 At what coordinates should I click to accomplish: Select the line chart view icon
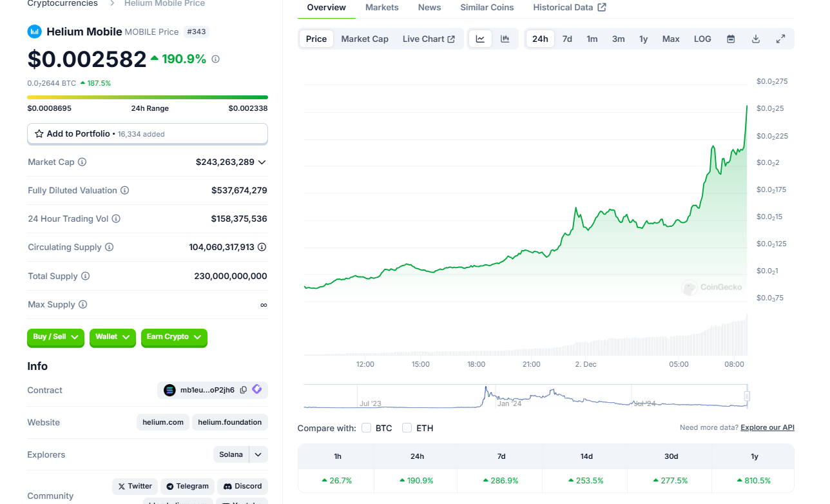click(480, 39)
